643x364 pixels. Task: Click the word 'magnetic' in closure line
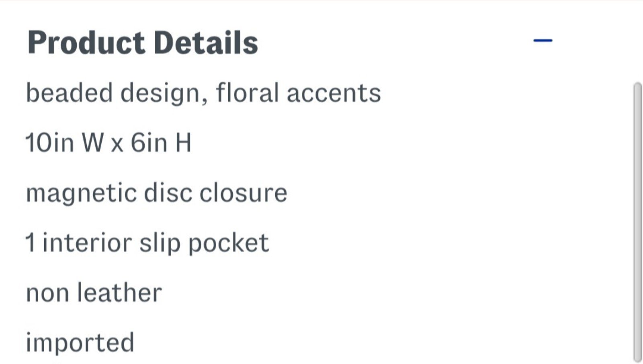[81, 193]
